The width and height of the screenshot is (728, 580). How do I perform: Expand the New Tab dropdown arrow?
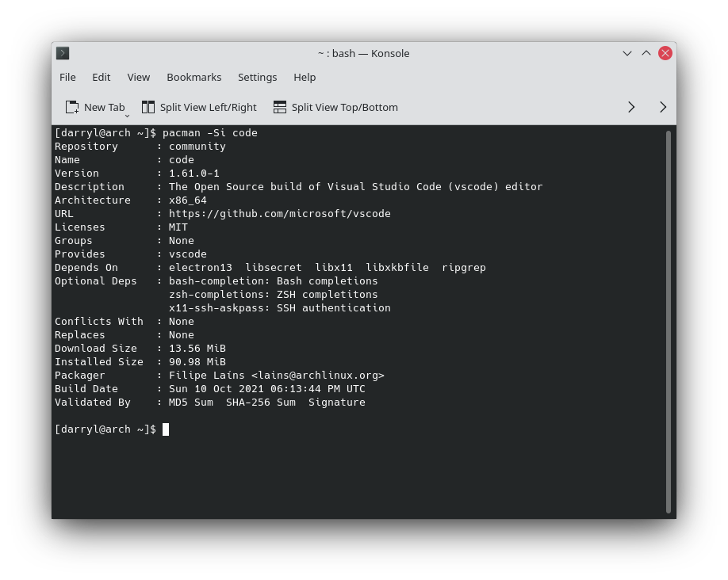[127, 116]
